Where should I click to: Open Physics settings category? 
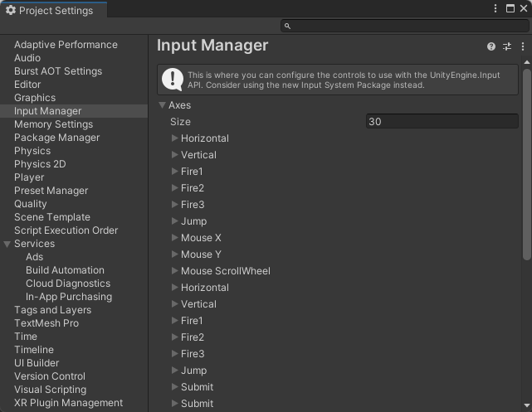32,151
